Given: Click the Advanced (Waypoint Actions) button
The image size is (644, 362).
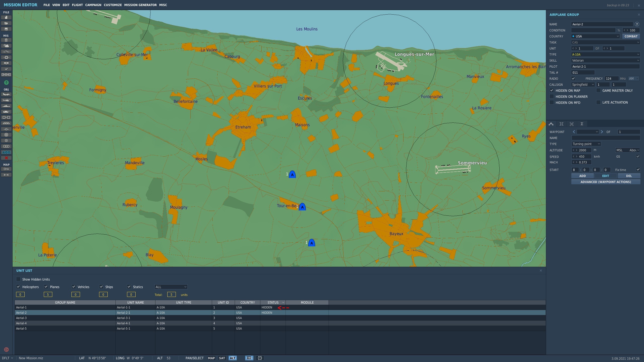Looking at the screenshot, I should coord(606,182).
